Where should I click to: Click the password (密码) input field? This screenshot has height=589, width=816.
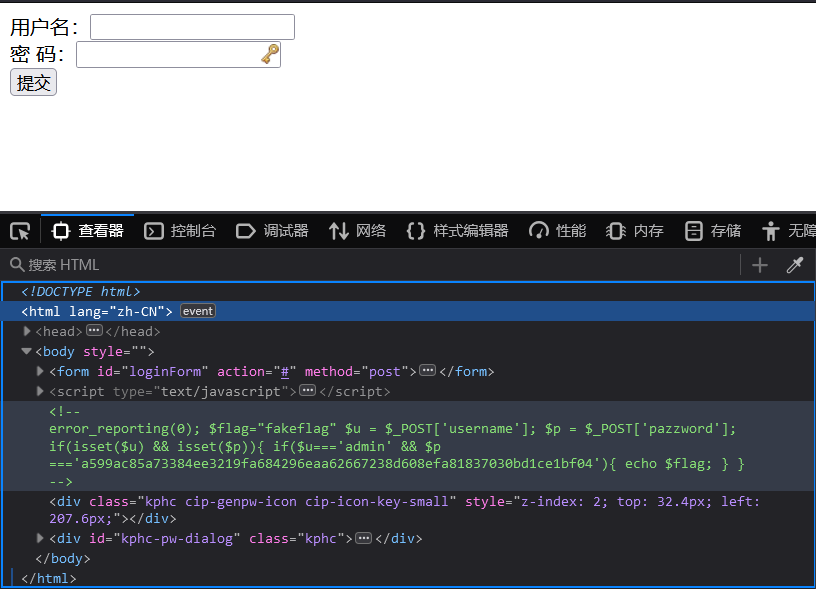pos(178,55)
